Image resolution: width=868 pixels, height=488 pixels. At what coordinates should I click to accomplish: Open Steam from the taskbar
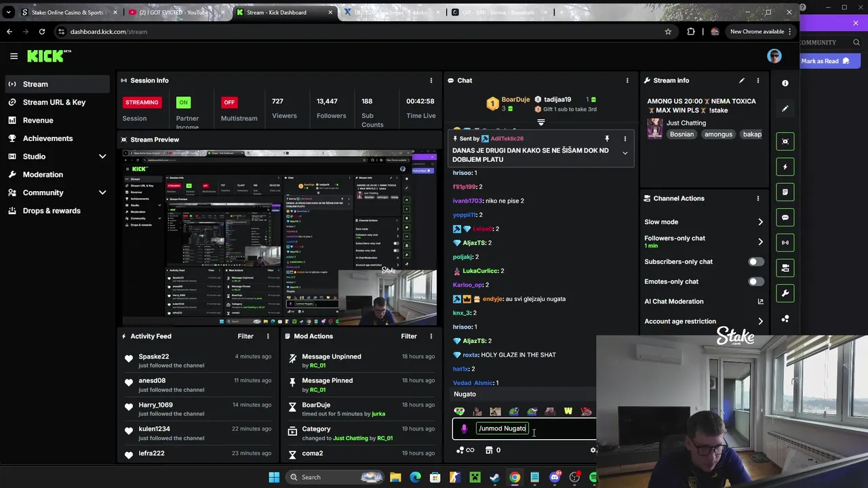point(495,477)
